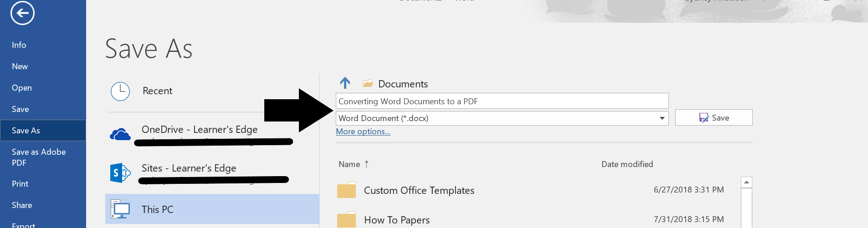Go to the Share menu item
868x228 pixels.
click(x=22, y=205)
